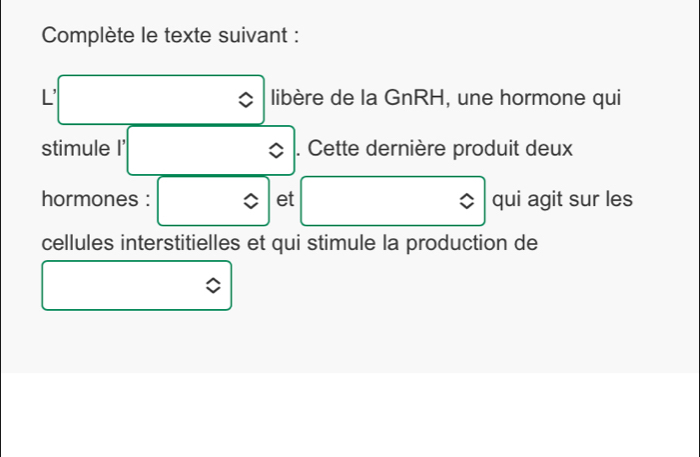Image resolution: width=700 pixels, height=457 pixels.
Task: Click the chevron arrows in the first dropdown
Action: tap(246, 100)
